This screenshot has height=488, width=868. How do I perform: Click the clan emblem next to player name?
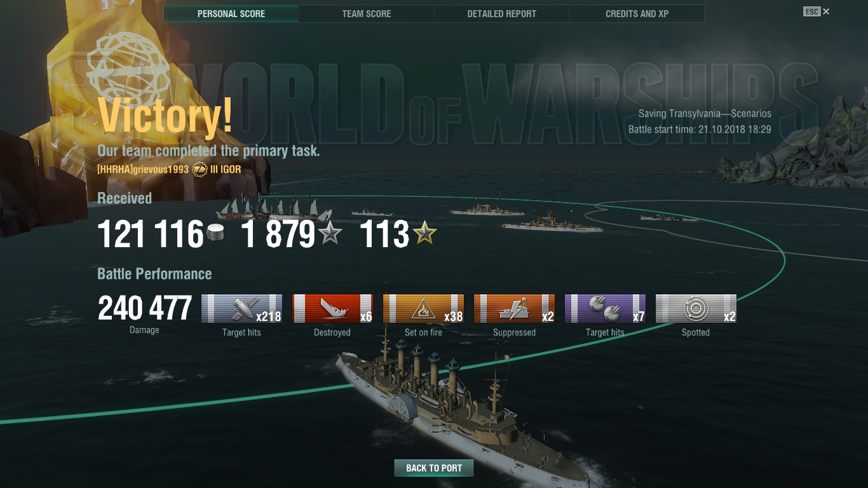200,169
